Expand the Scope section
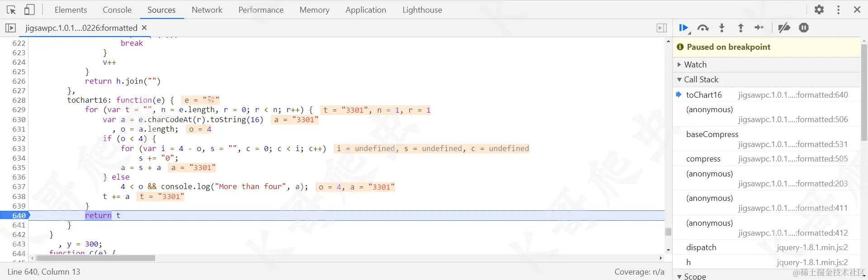 pos(767,276)
